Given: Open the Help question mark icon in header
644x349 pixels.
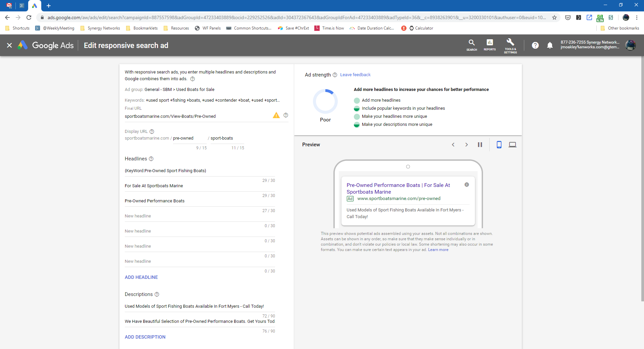Looking at the screenshot, I should pyautogui.click(x=535, y=45).
